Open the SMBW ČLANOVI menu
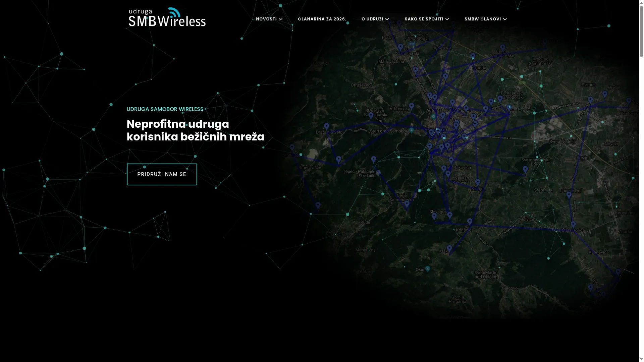 point(485,19)
